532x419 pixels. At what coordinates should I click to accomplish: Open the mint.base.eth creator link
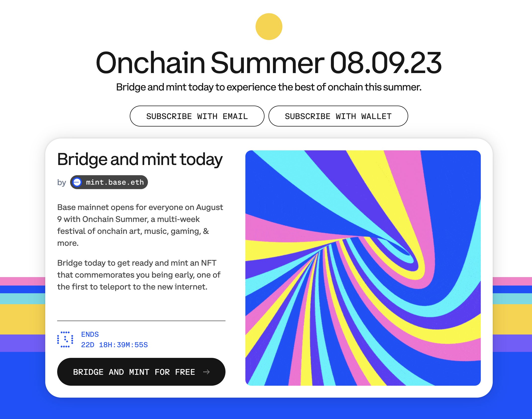coord(115,182)
